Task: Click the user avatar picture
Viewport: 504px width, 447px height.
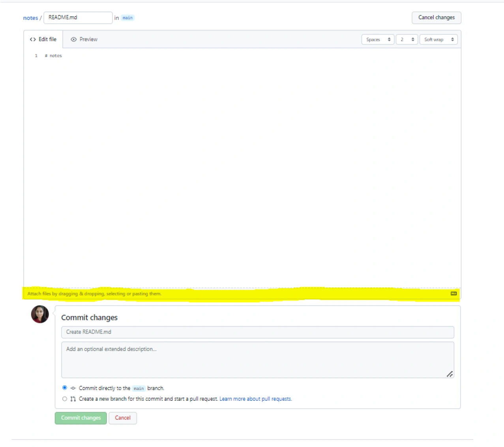Action: pyautogui.click(x=40, y=314)
